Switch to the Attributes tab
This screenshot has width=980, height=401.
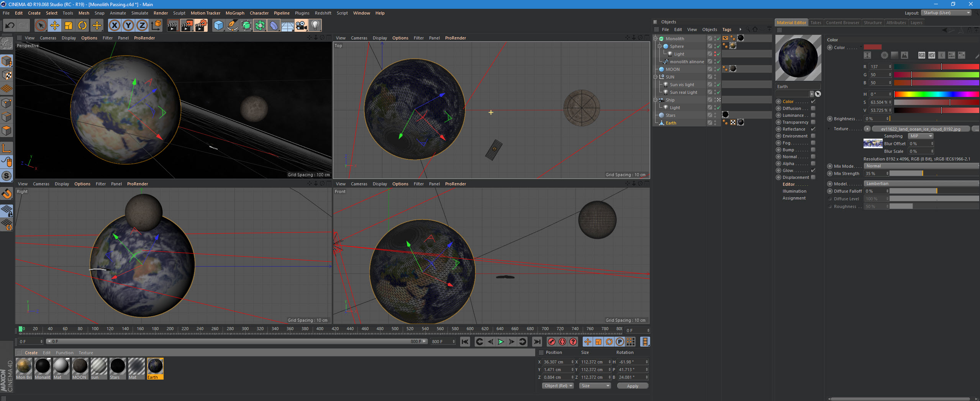coord(896,23)
